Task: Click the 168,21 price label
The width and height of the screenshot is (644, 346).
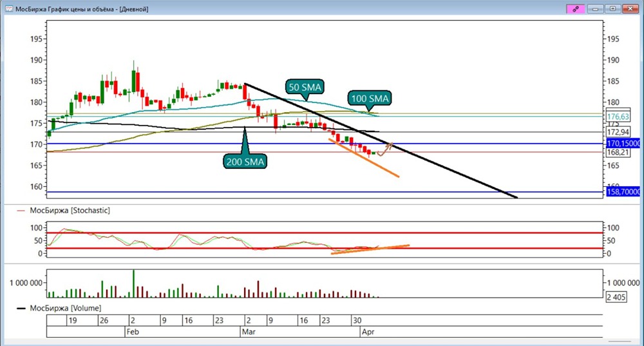Action: [x=618, y=152]
